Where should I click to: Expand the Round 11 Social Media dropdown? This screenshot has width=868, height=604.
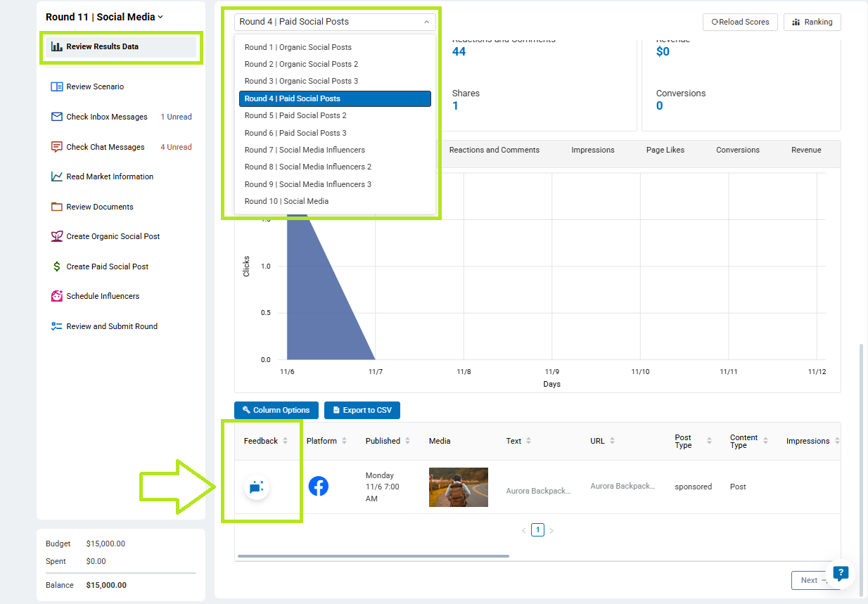104,17
